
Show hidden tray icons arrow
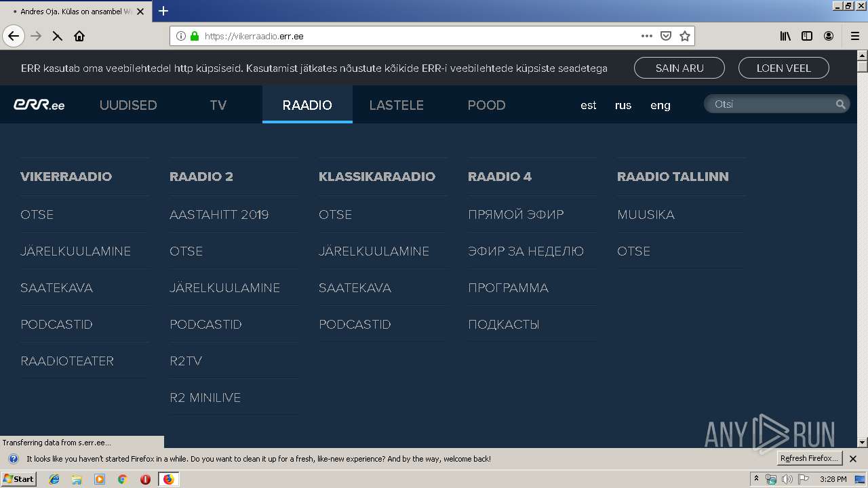[757, 479]
